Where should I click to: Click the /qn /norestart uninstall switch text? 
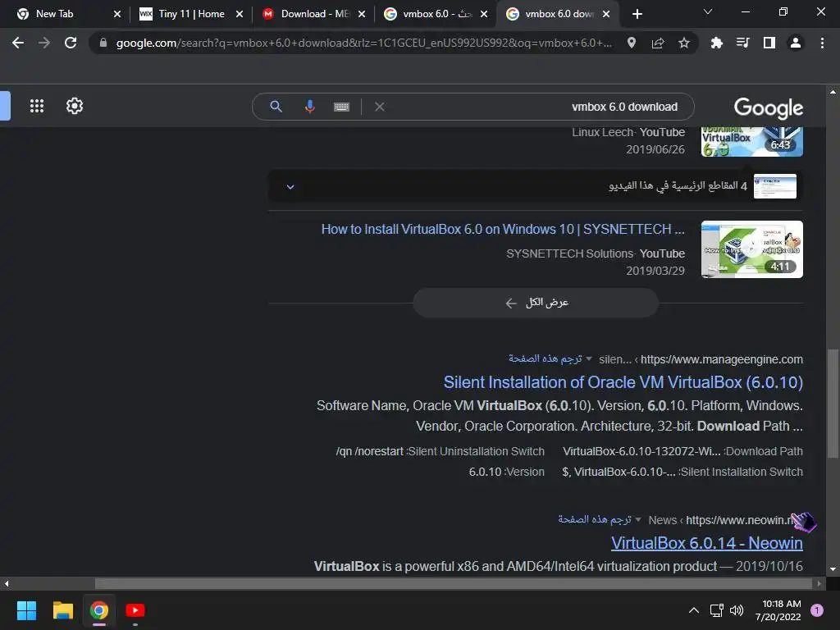pyautogui.click(x=370, y=452)
